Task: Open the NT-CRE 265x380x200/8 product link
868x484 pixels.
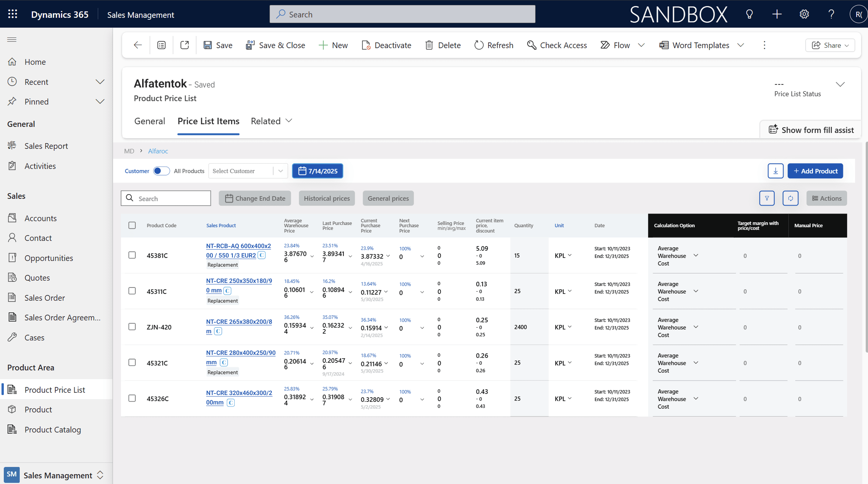Action: coord(239,322)
